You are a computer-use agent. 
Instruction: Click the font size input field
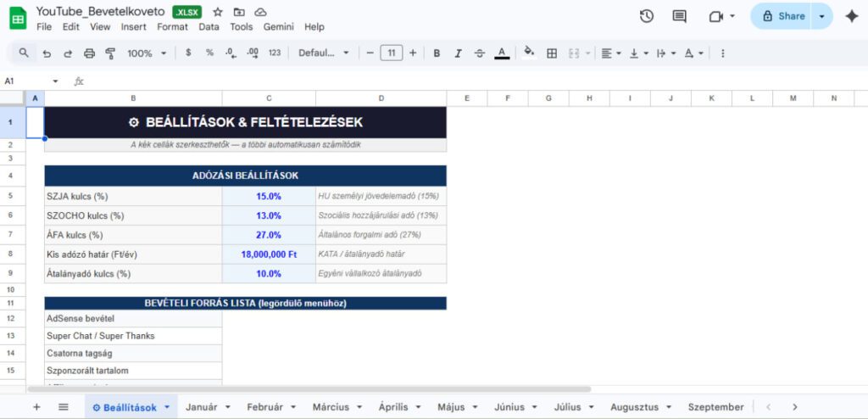coord(391,53)
